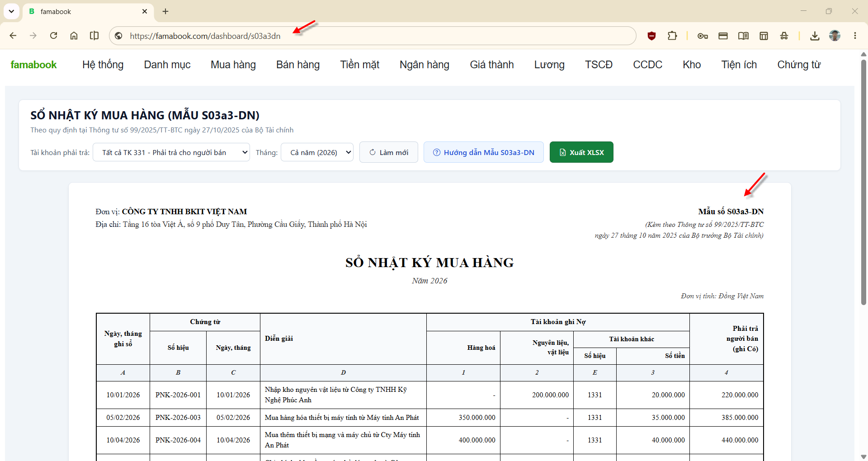Open a new browser tab

(165, 11)
